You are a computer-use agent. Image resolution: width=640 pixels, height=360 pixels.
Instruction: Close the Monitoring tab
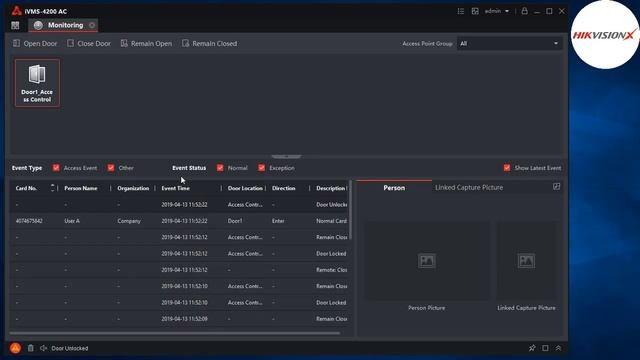pos(92,25)
